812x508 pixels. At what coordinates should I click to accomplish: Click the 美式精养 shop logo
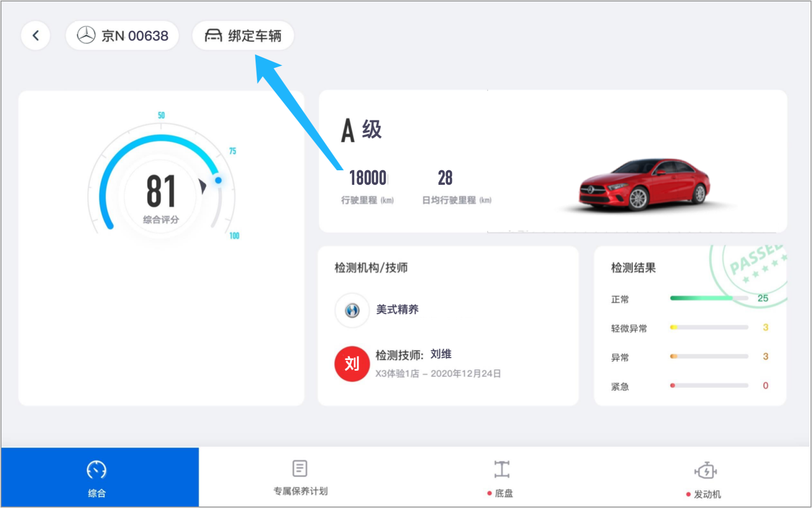click(x=352, y=310)
